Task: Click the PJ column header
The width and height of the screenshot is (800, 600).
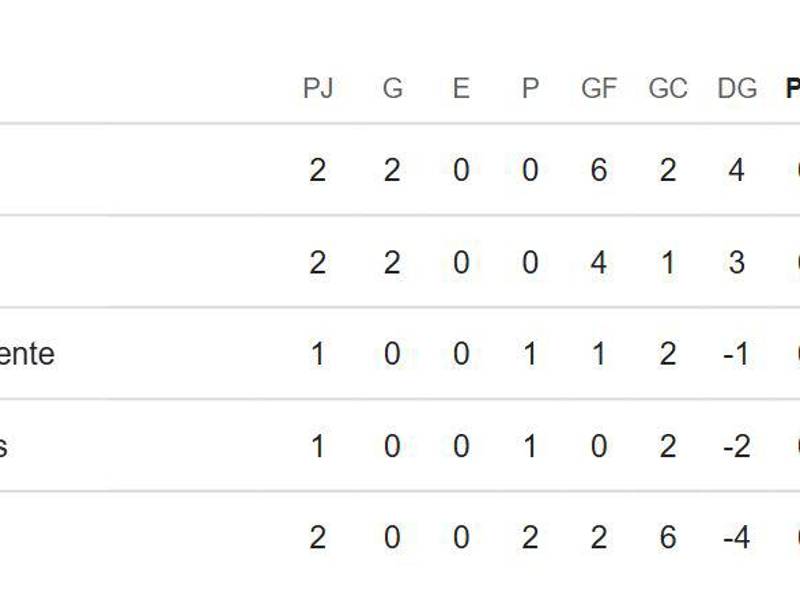Action: tap(317, 89)
